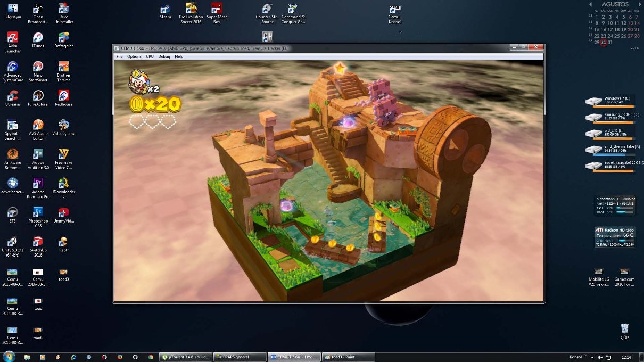
Task: Select the Revo Uninstaller icon
Action: pos(63,13)
